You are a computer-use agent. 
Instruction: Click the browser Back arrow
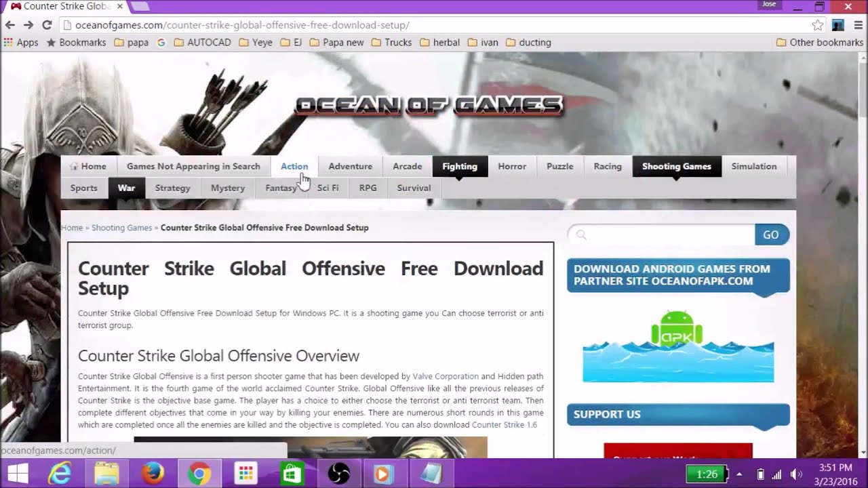point(9,25)
